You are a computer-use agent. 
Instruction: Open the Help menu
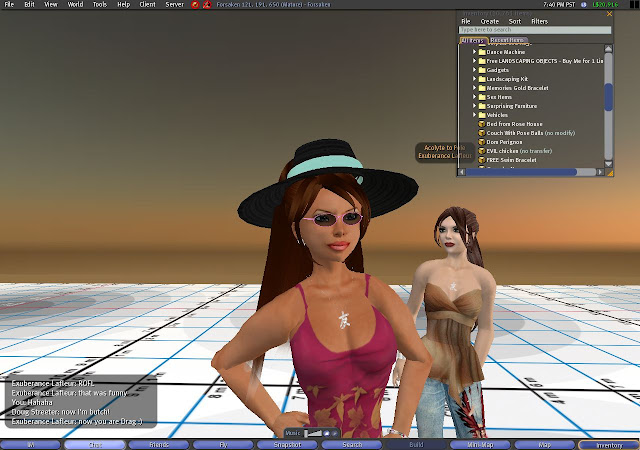tap(123, 4)
